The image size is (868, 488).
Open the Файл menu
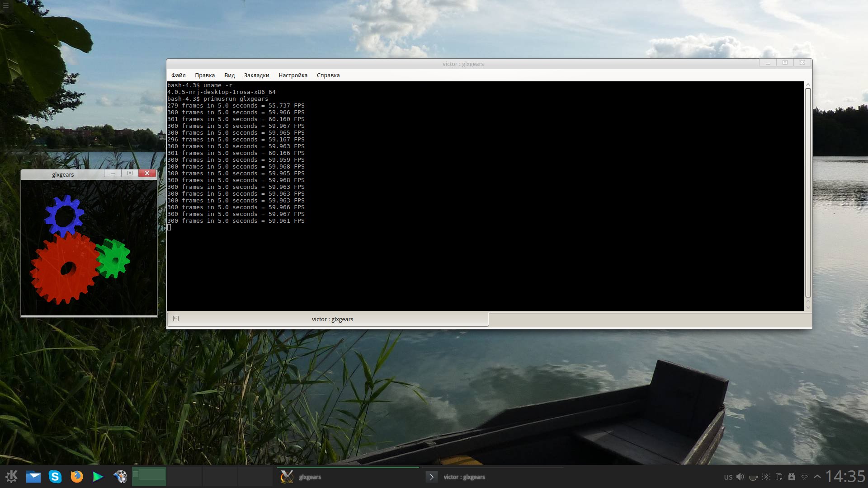pyautogui.click(x=178, y=75)
